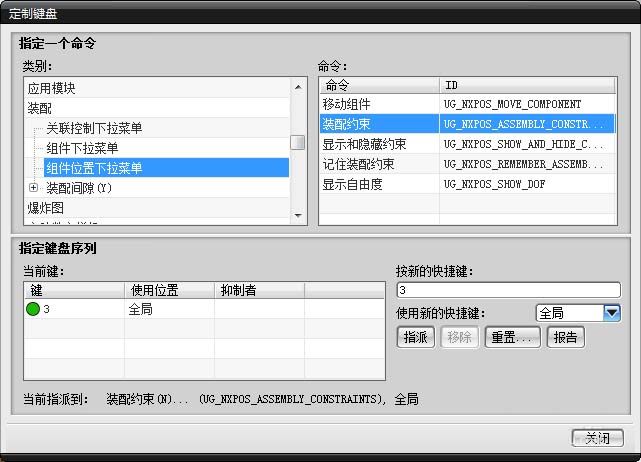Click the category list scrollbar thumb
Image resolution: width=641 pixels, height=462 pixels.
click(297, 142)
